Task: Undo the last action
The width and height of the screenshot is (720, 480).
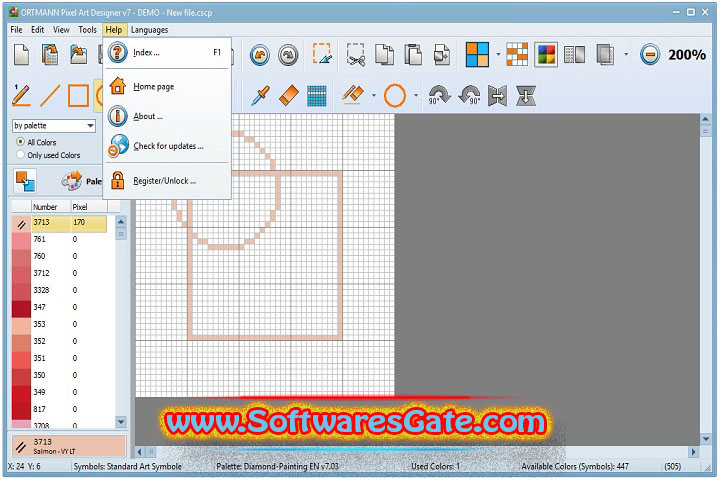Action: point(260,56)
